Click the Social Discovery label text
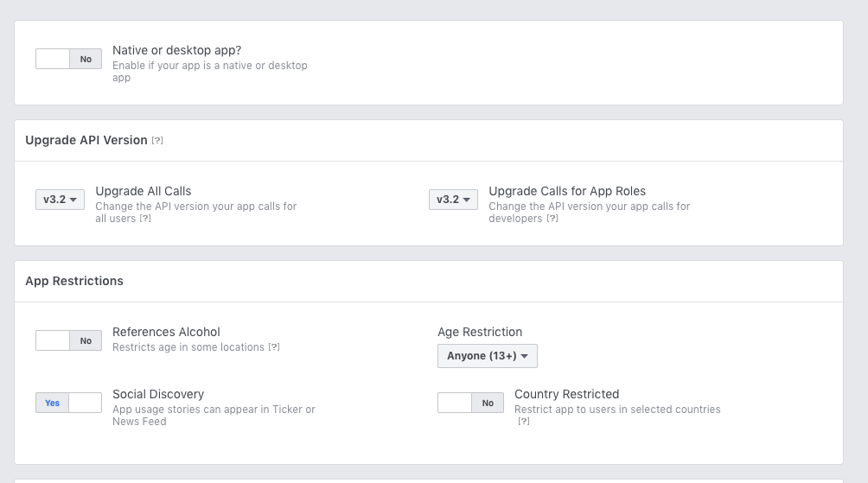The width and height of the screenshot is (868, 483). [x=158, y=394]
